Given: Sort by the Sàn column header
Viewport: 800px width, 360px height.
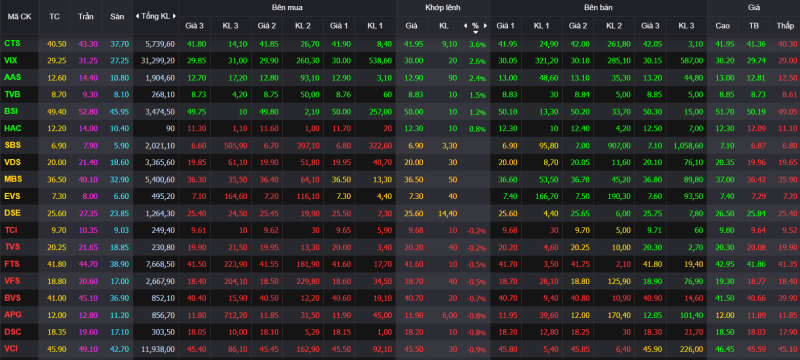Looking at the screenshot, I should tap(117, 16).
